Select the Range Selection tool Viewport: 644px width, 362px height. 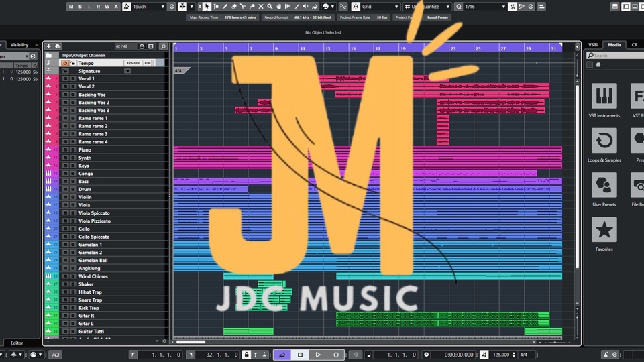(215, 7)
